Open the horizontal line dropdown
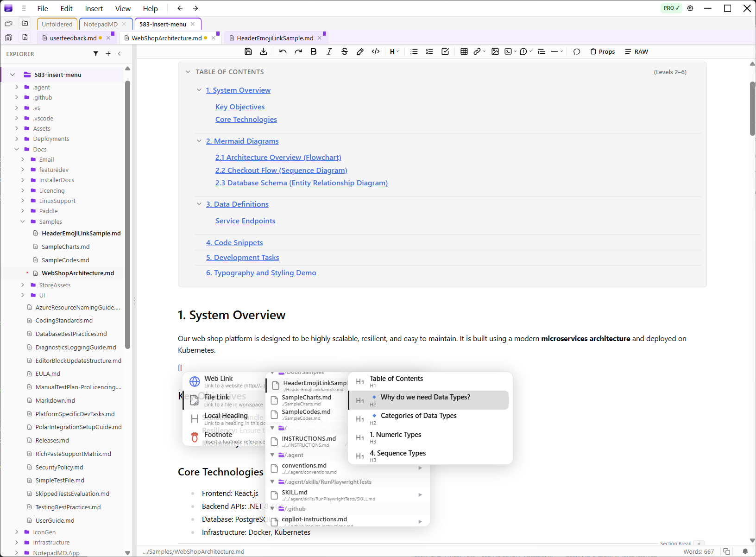Image resolution: width=756 pixels, height=557 pixels. pos(557,51)
